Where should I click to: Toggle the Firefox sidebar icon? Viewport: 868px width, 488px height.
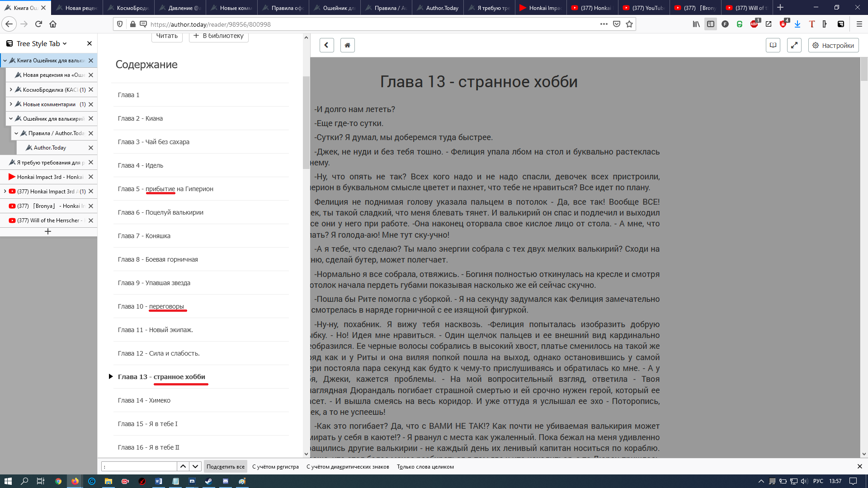tap(711, 24)
